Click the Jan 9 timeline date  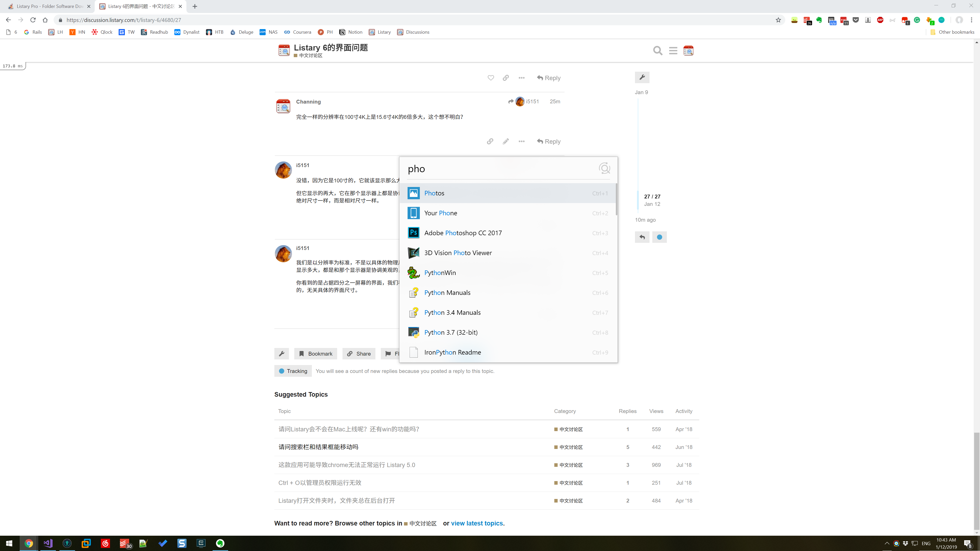[x=641, y=92]
